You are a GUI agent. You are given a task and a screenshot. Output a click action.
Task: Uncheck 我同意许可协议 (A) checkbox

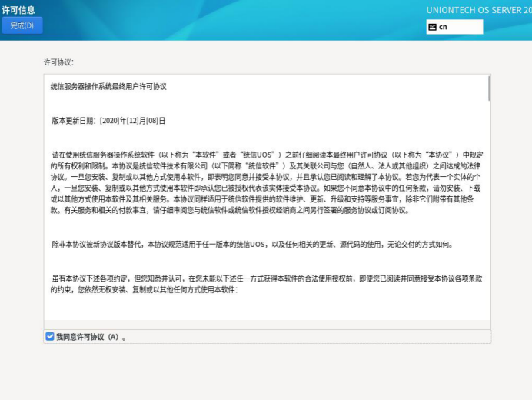pos(50,336)
